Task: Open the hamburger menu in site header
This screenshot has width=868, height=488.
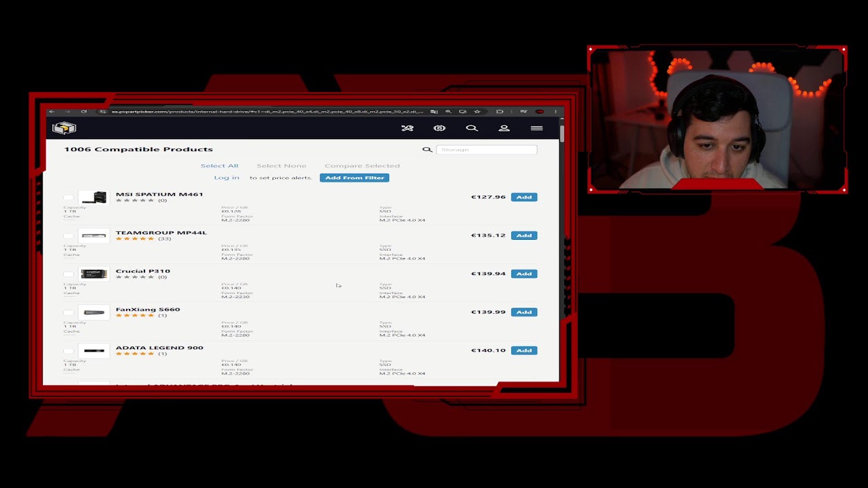Action: point(536,128)
